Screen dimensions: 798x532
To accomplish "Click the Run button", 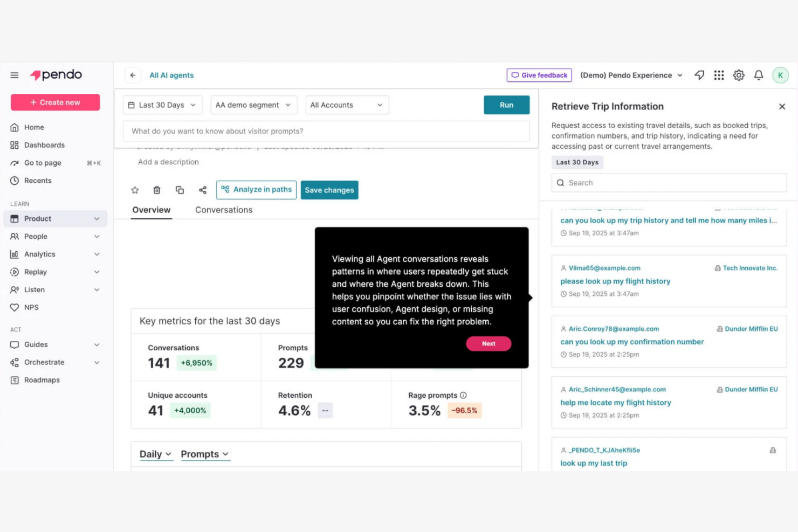I will click(x=506, y=105).
